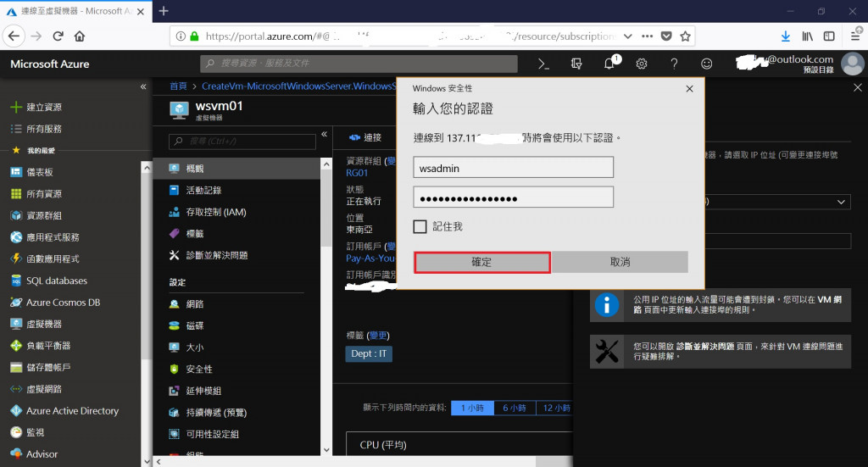The image size is (868, 467).
Task: Open the dropdown in the connect panel
Action: point(841,202)
